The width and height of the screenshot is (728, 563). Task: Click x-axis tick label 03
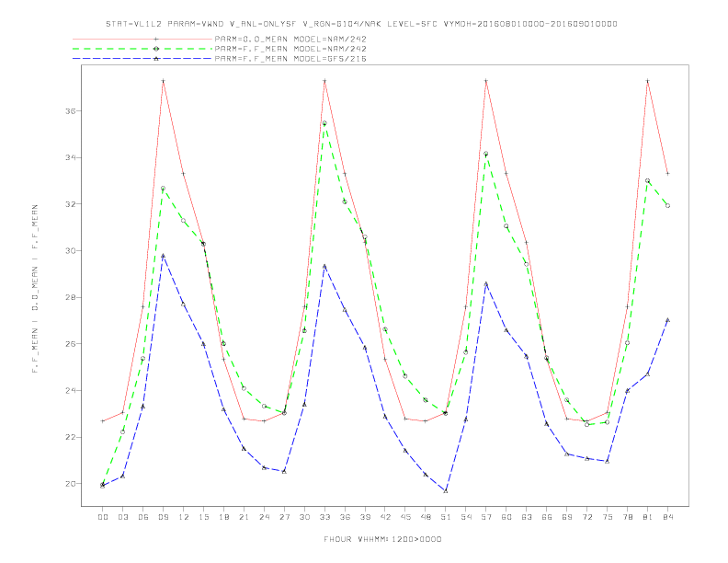pos(122,517)
